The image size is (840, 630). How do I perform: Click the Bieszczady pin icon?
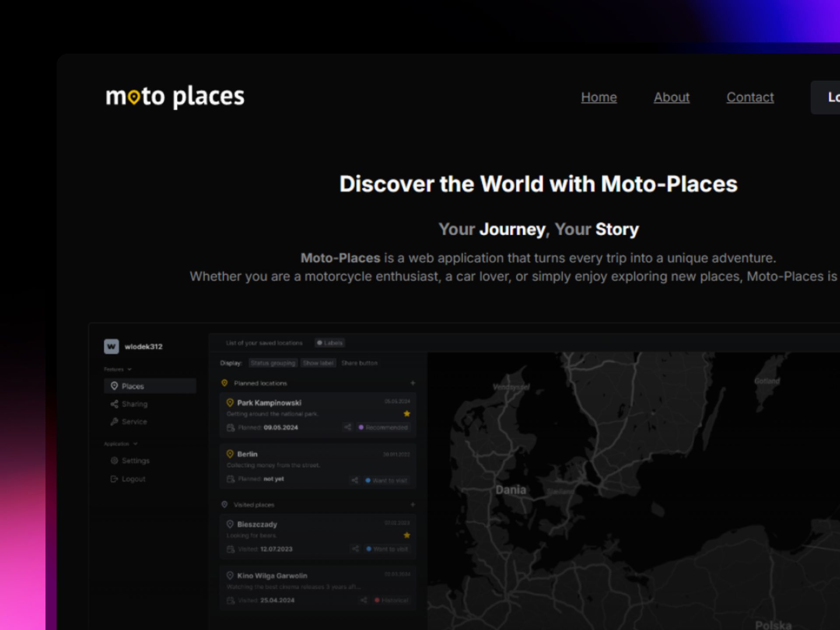point(230,524)
